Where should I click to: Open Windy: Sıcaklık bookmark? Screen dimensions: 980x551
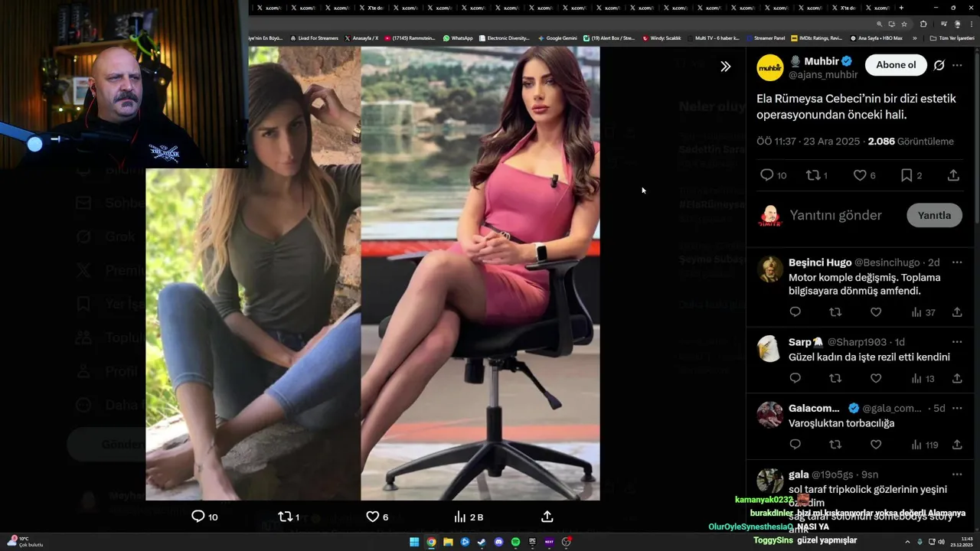click(662, 38)
